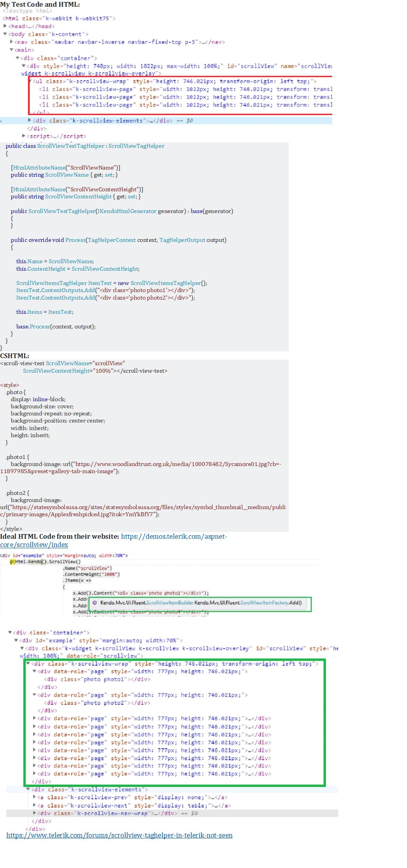Click the '.ContentHeight("100%")' code line
407x868 pixels.
pos(91,574)
